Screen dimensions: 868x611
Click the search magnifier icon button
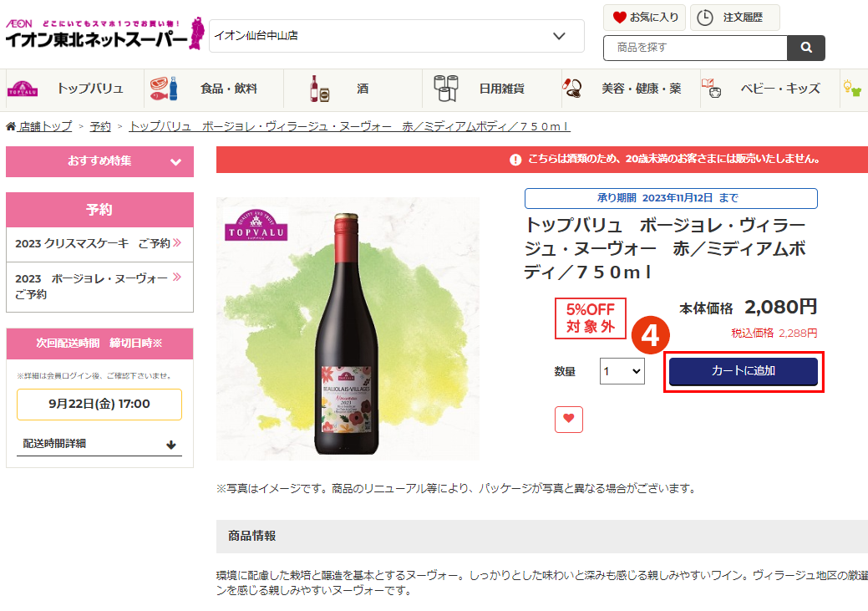(x=806, y=48)
